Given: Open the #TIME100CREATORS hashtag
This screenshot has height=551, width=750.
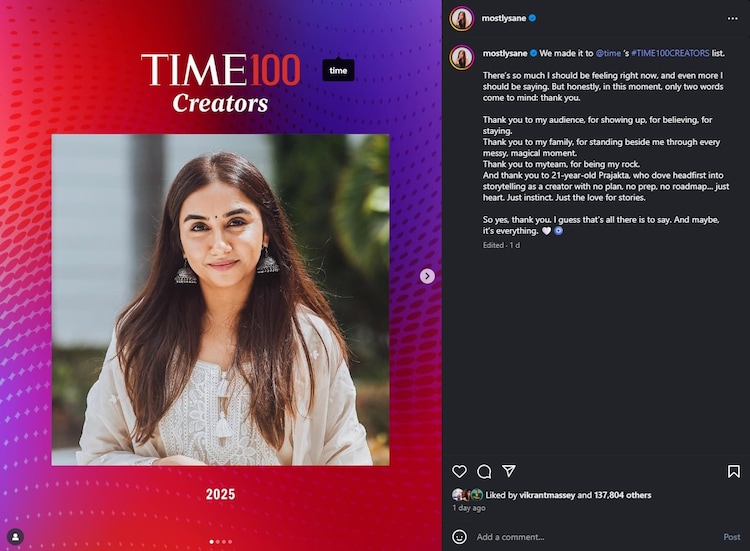Looking at the screenshot, I should click(x=670, y=54).
